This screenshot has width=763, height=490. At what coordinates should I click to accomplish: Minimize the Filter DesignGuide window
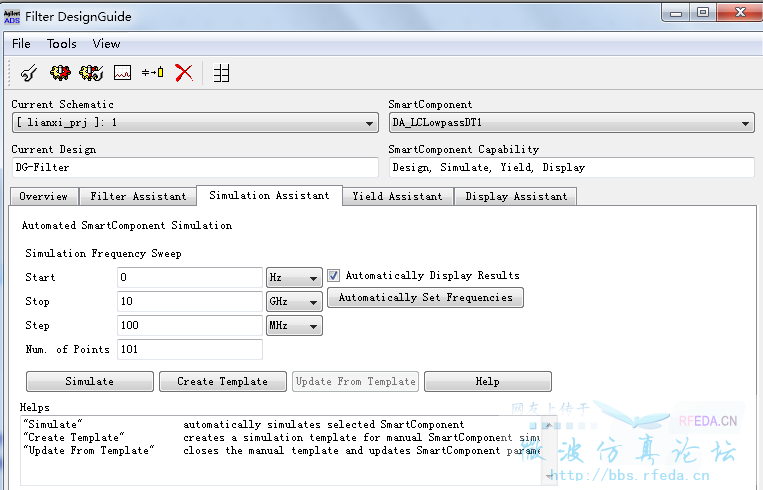[x=676, y=13]
